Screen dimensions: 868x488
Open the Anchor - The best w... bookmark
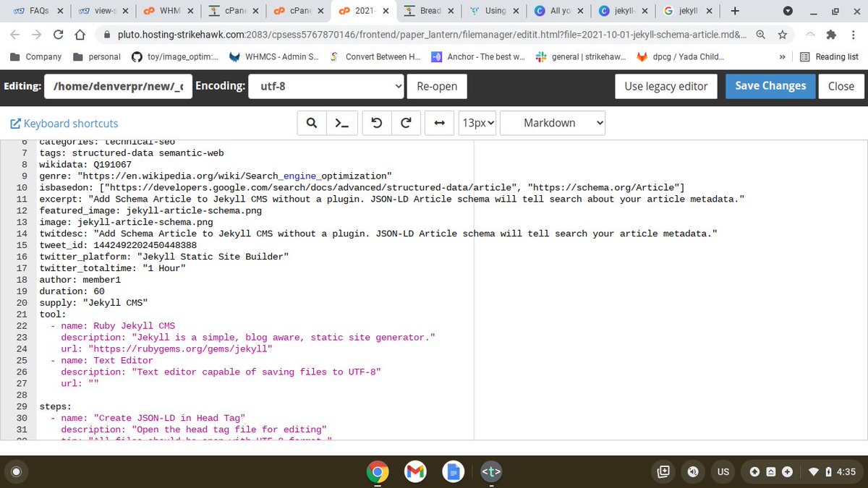[478, 56]
